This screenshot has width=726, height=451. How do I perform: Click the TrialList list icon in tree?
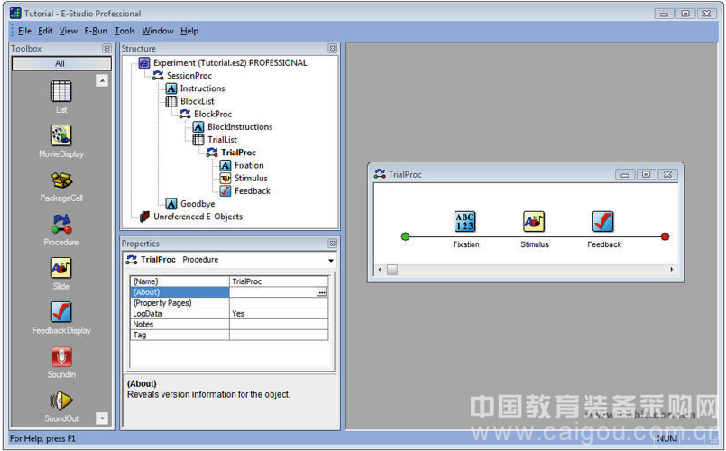click(x=198, y=139)
